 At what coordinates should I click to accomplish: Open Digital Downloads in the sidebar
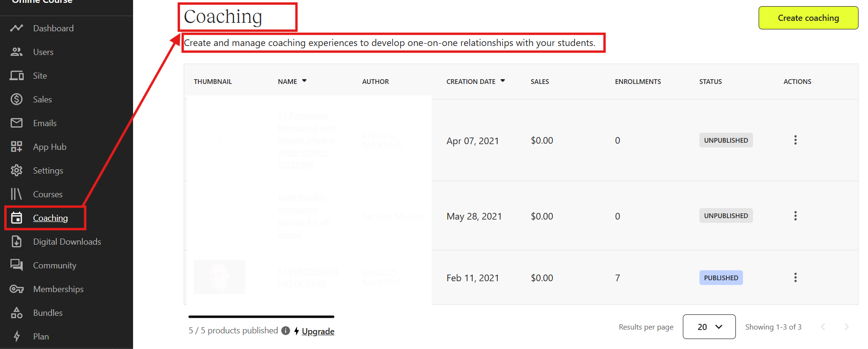(x=67, y=241)
